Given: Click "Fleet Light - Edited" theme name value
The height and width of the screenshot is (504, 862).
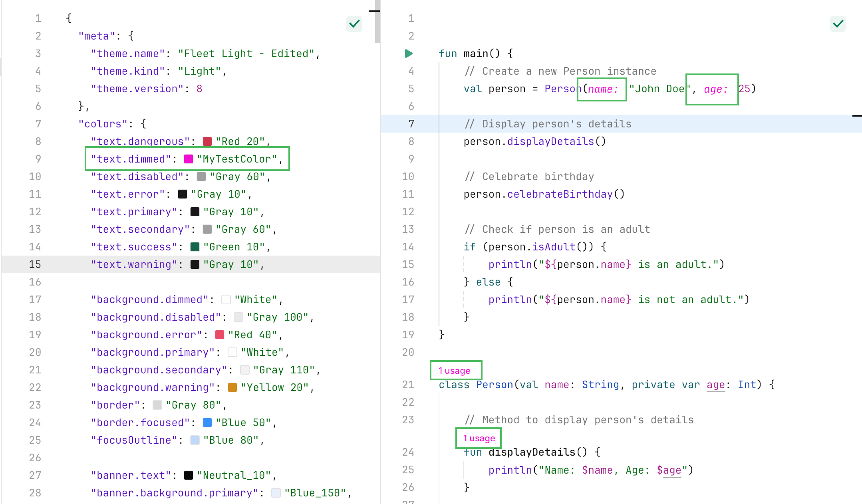Looking at the screenshot, I should (246, 54).
